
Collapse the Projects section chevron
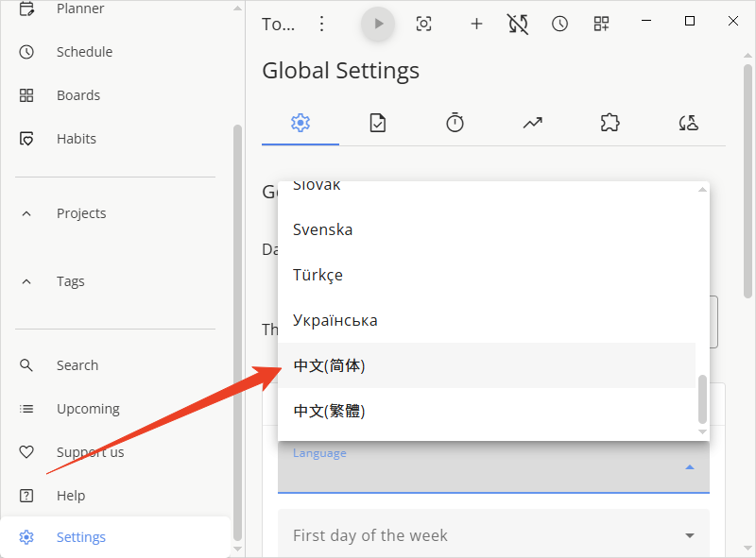pyautogui.click(x=26, y=213)
